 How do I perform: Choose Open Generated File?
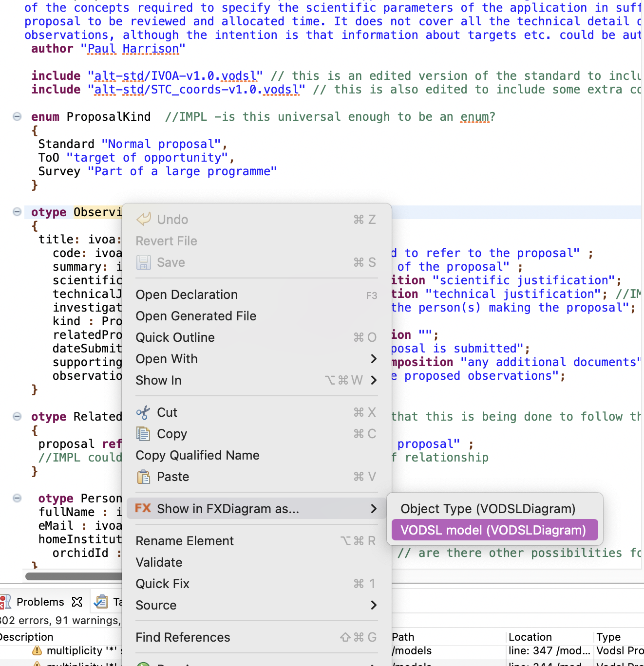pyautogui.click(x=257, y=316)
